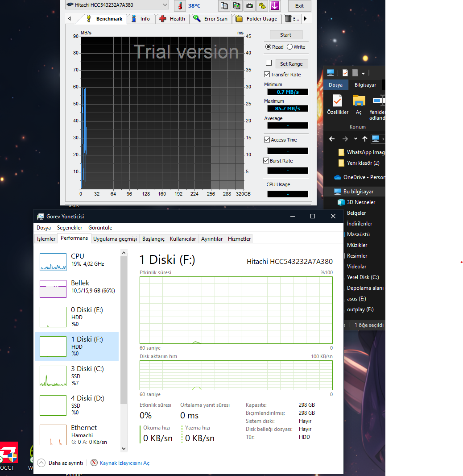Open Başlangıç tab in Task Manager
Image resolution: width=463 pixels, height=476 pixels.
pos(153,239)
